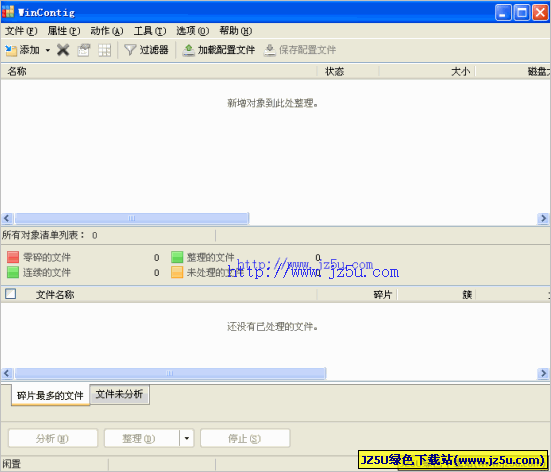Click the cluster grid view toolbar icon

click(x=104, y=50)
